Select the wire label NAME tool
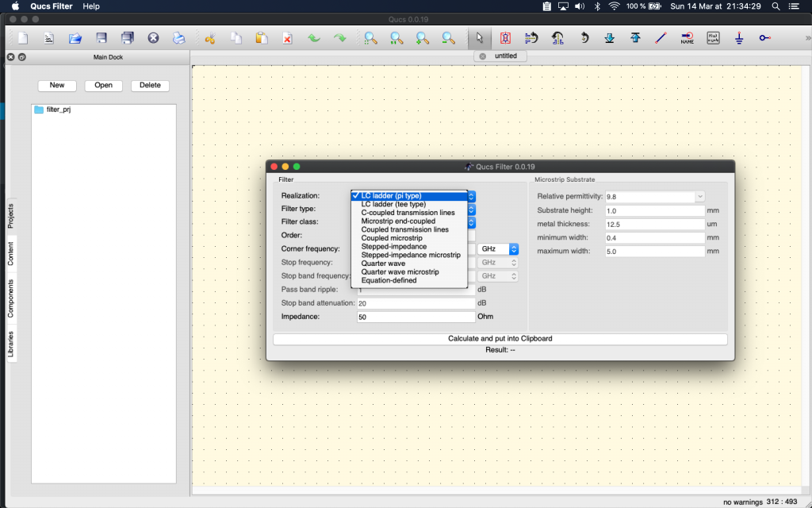Image resolution: width=812 pixels, height=508 pixels. (x=688, y=38)
